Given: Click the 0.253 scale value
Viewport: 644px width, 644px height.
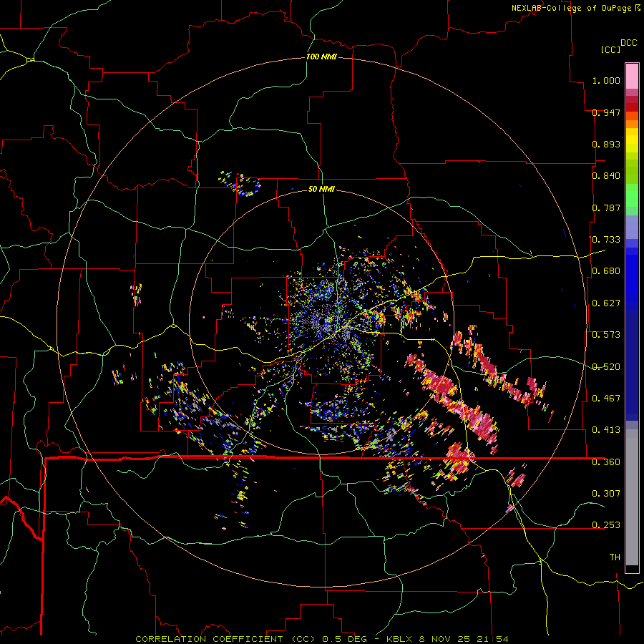Looking at the screenshot, I should click(606, 525).
